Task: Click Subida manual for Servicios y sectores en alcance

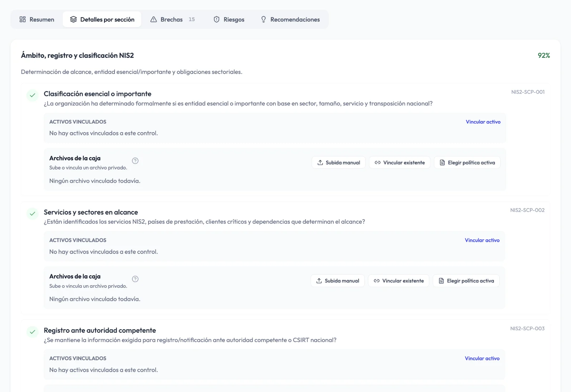Action: 338,281
